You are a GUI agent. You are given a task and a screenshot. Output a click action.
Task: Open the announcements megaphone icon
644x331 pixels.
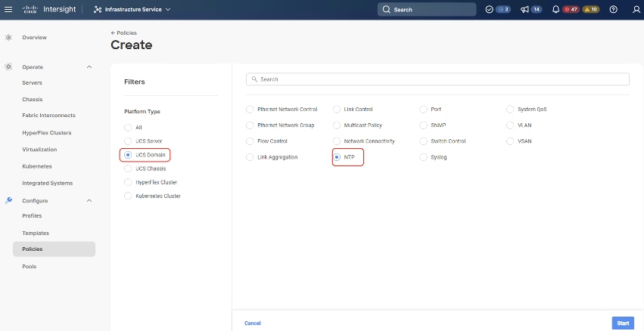coord(524,9)
